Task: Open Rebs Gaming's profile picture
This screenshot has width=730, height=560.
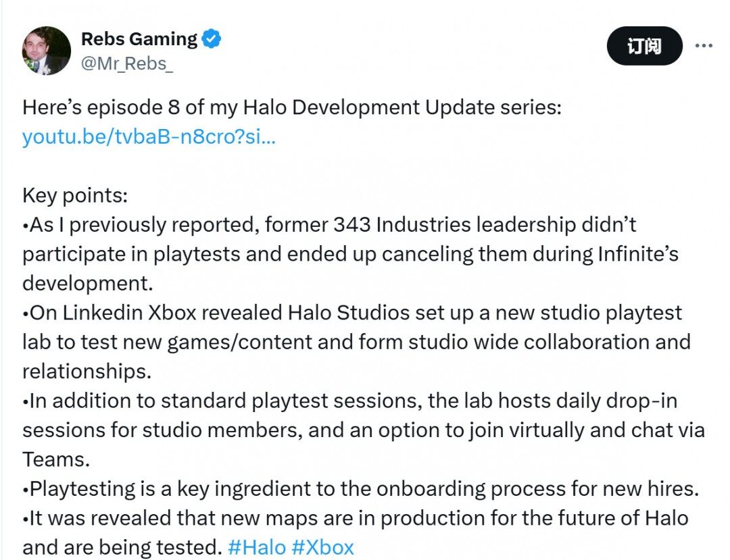Action: click(47, 50)
